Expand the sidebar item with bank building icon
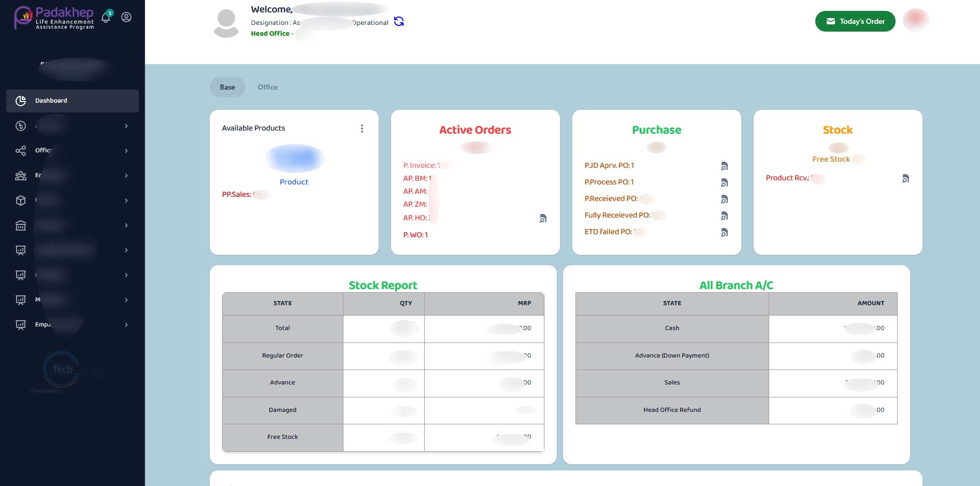980x486 pixels. [126, 225]
